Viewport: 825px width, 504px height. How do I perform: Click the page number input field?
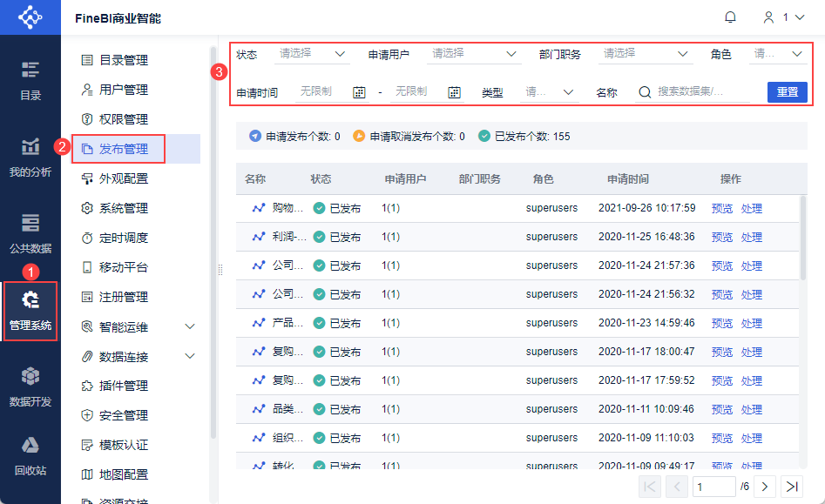(714, 487)
